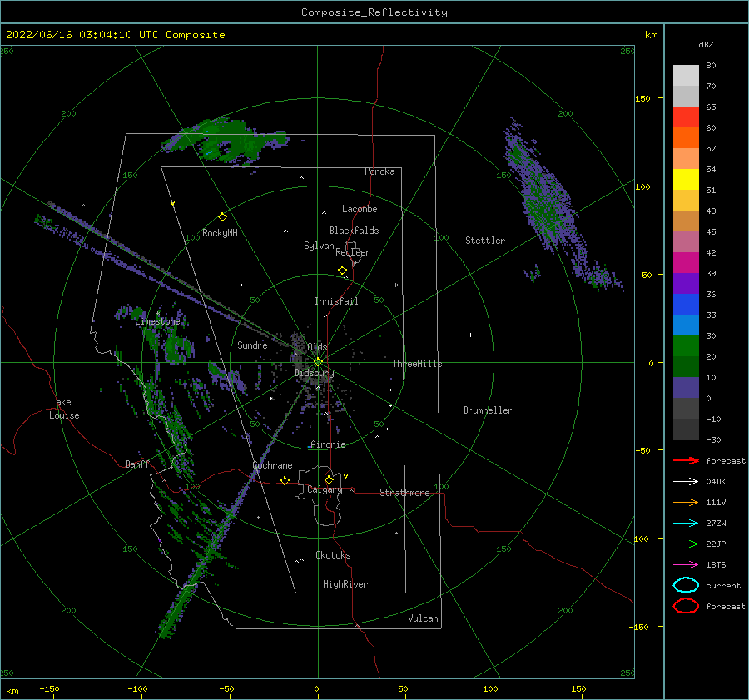Click the red forecast arrow in legend
749x700 pixels.
(x=686, y=460)
